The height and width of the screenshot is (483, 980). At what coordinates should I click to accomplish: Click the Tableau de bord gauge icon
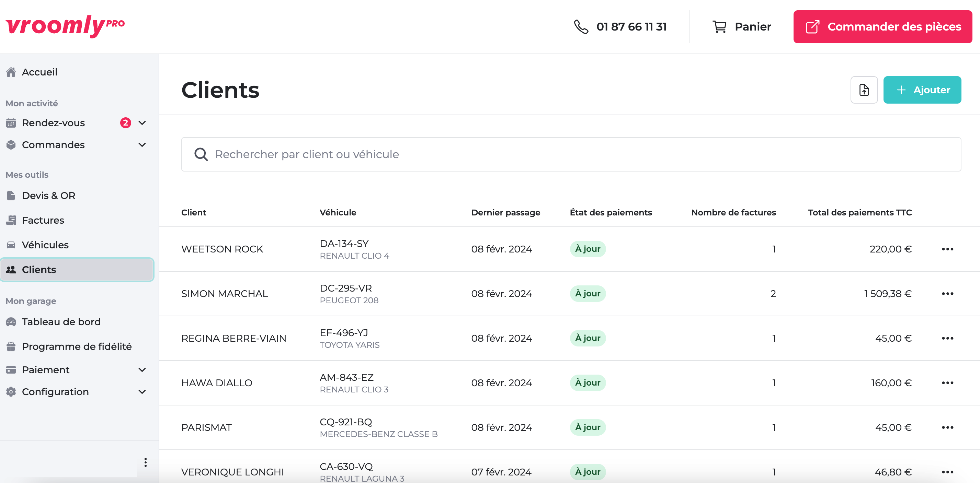pos(11,322)
